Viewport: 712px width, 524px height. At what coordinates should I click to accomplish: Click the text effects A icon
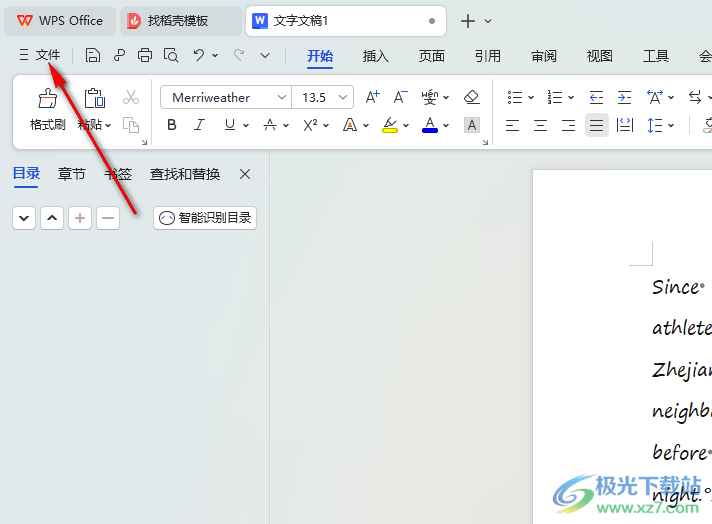click(x=350, y=125)
